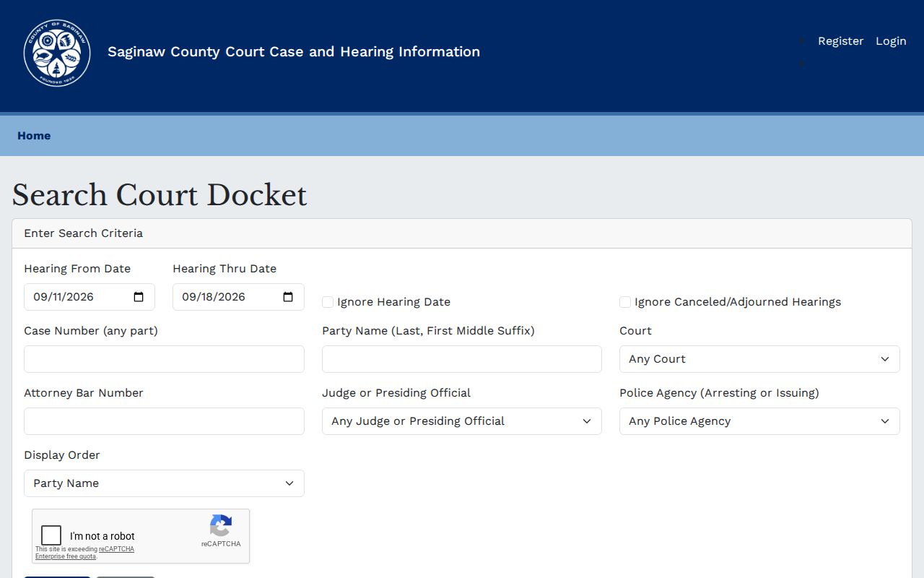Click the Judge or Presiding Official label

coord(396,393)
